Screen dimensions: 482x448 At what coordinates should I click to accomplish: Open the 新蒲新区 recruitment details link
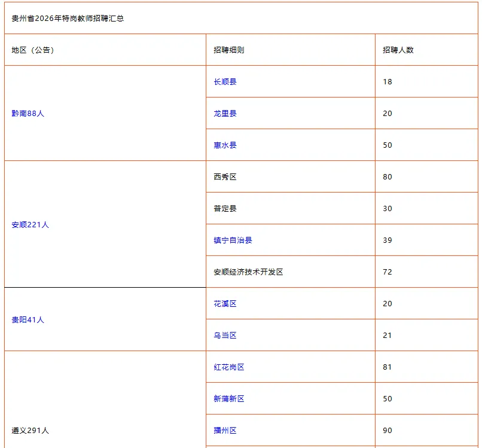[229, 399]
